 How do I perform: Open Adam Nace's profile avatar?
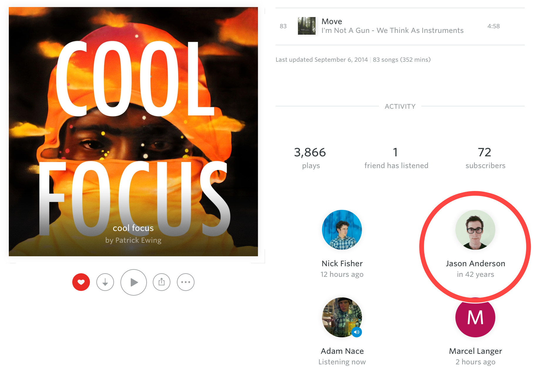342,317
